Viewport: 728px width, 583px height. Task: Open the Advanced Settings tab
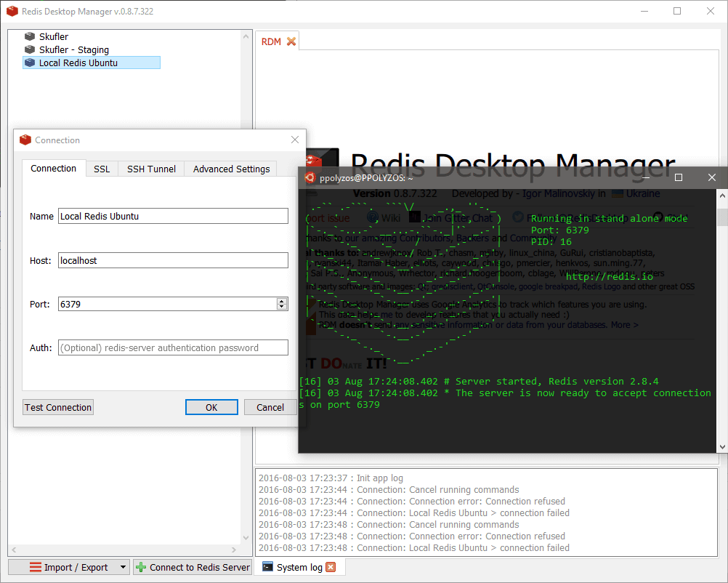click(x=230, y=169)
